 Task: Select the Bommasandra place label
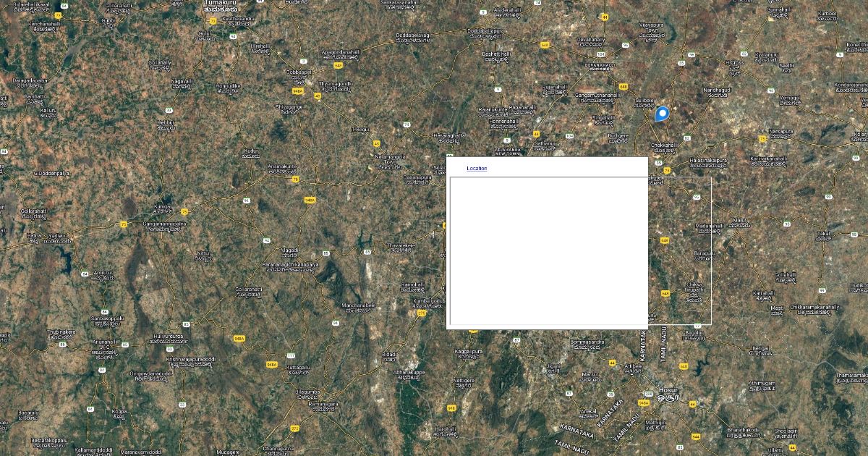(x=587, y=343)
